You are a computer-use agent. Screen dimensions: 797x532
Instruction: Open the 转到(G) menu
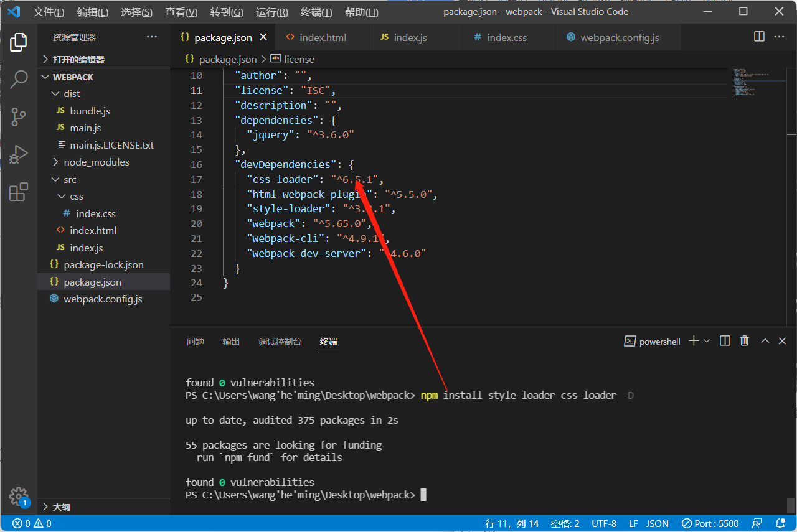coord(227,12)
